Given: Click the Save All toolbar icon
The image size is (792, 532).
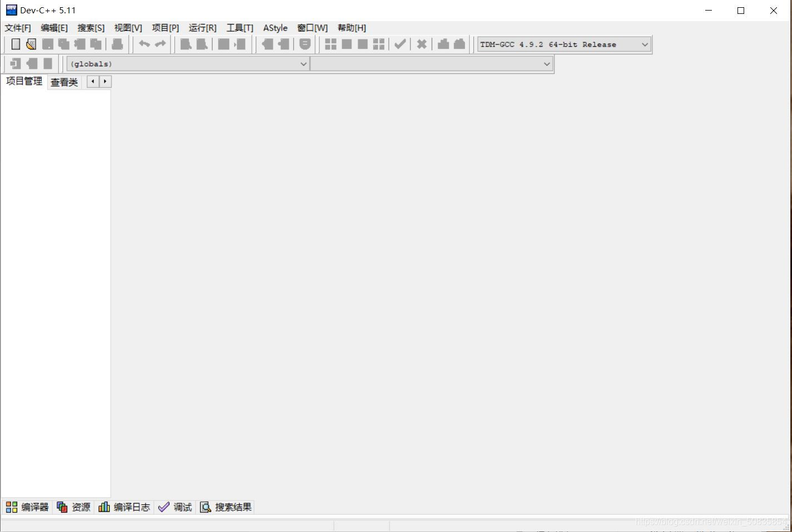Looking at the screenshot, I should [x=64, y=44].
